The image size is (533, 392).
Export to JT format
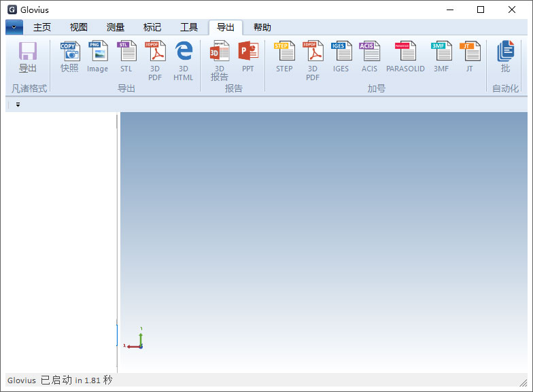coord(470,57)
